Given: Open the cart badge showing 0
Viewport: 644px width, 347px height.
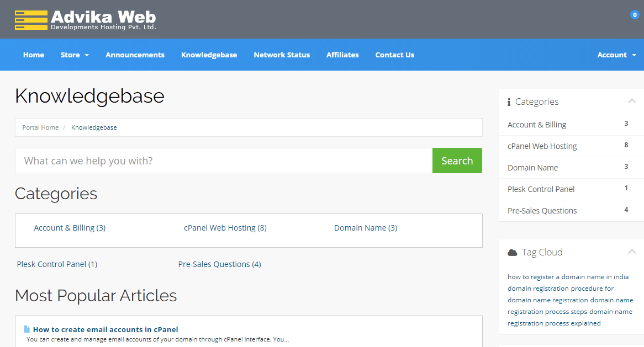Looking at the screenshot, I should click(x=635, y=15).
